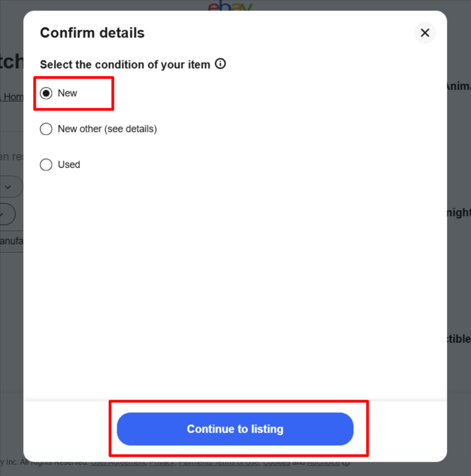Image resolution: width=471 pixels, height=476 pixels.
Task: Click the 'New other (see details)' label text
Action: coord(107,129)
